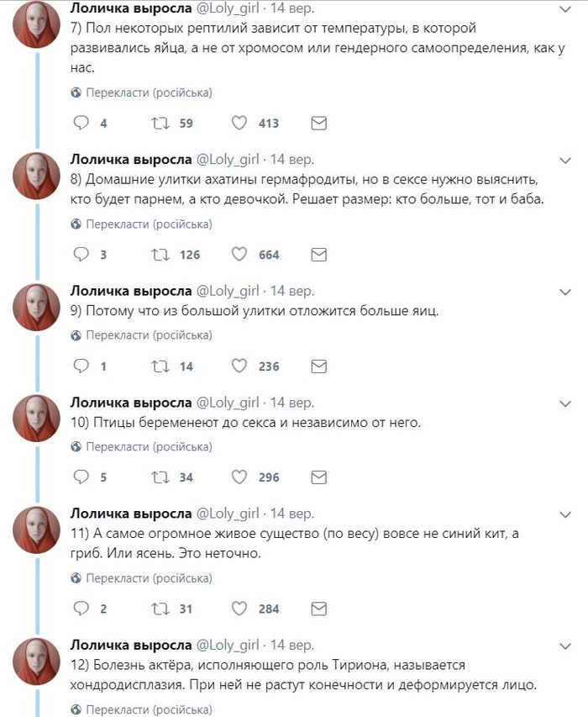This screenshot has width=588, height=717.
Task: Retweet the birds tweet with 34 retweets
Action: click(x=159, y=477)
